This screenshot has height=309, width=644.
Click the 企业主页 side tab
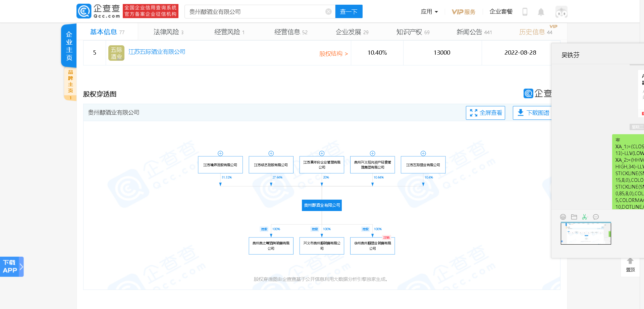pos(69,46)
